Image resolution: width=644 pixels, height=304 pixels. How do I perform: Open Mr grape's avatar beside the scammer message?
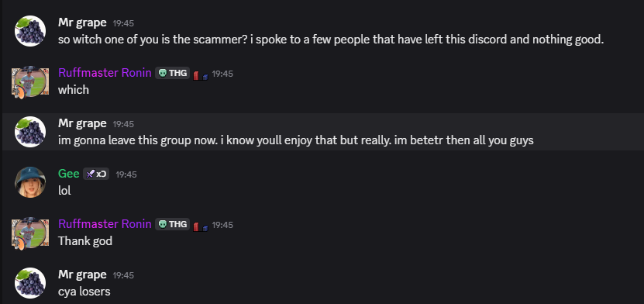[30, 31]
